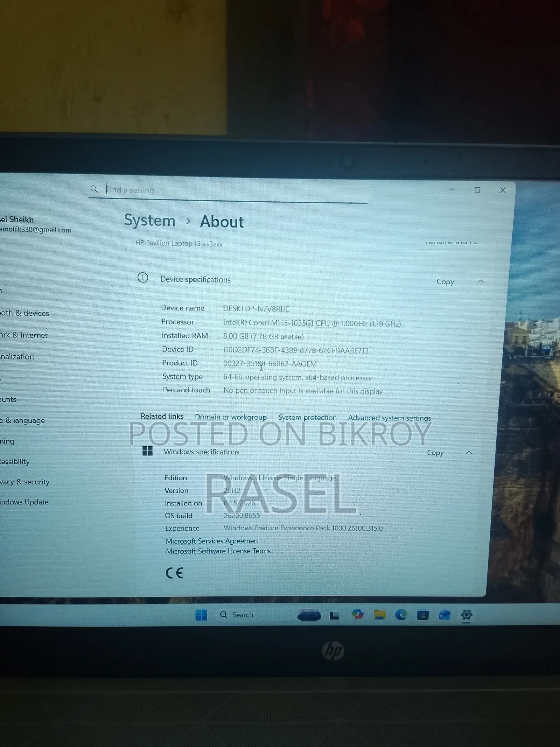Screen dimensions: 560x747
Task: Open Network & internet settings
Action: pos(24,335)
